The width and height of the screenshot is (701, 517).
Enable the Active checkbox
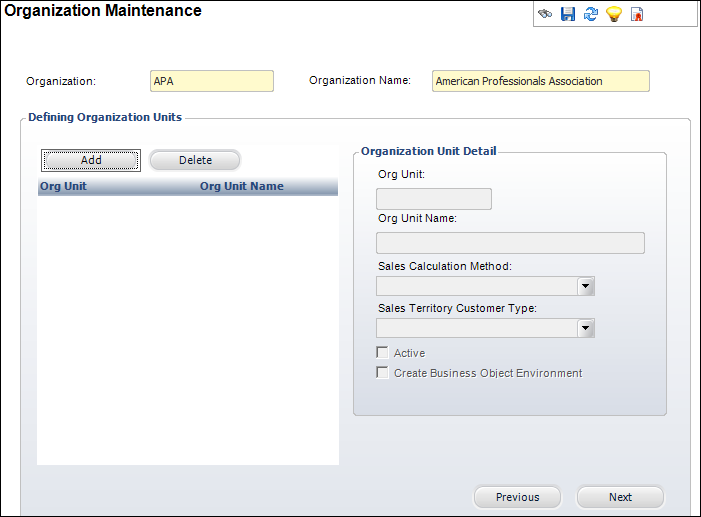382,352
